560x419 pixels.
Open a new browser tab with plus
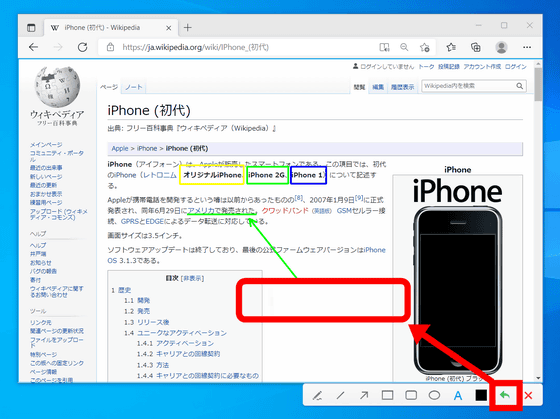[x=188, y=28]
